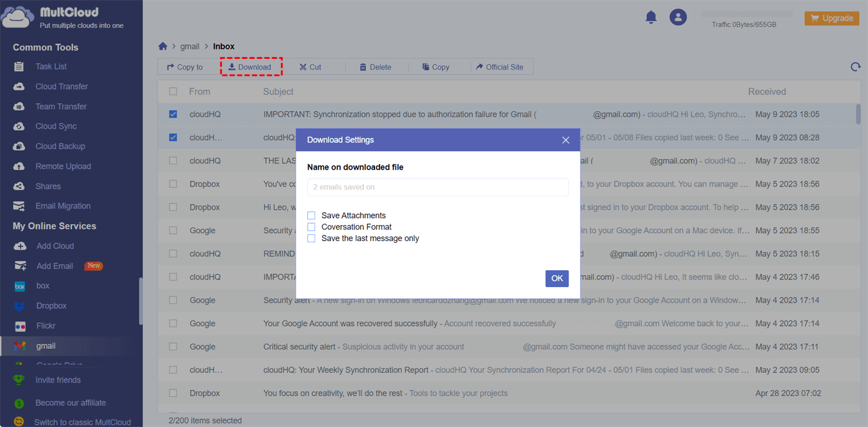This screenshot has width=868, height=427.
Task: Click Download in toolbar
Action: (249, 67)
